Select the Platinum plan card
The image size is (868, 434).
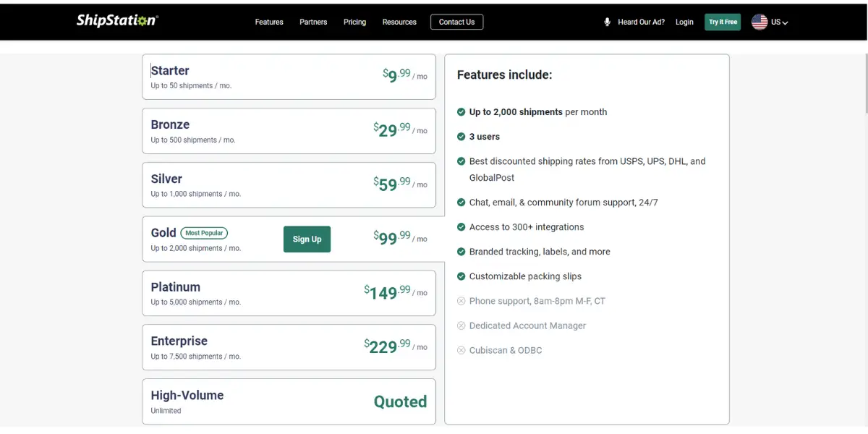(x=289, y=293)
